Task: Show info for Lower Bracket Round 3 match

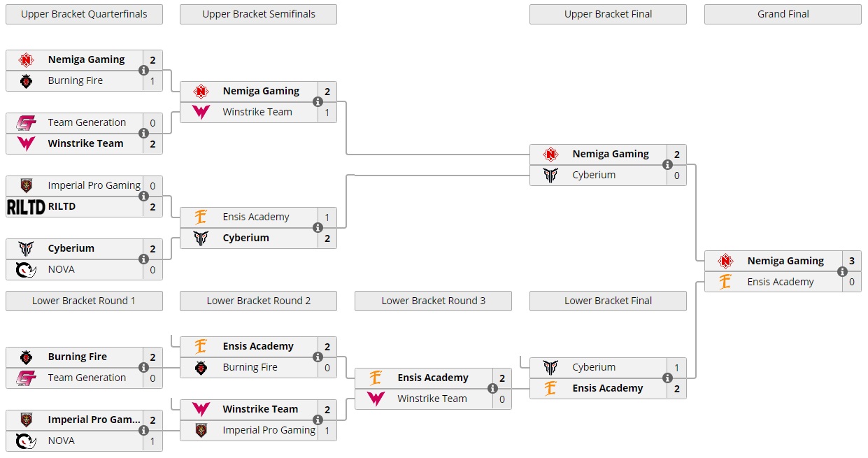Action: click(493, 389)
